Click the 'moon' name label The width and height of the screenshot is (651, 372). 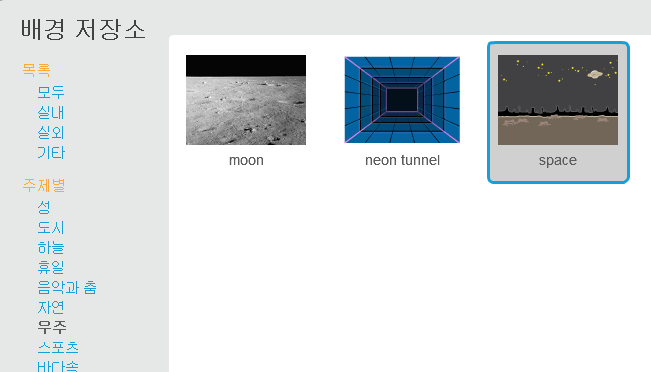point(246,160)
